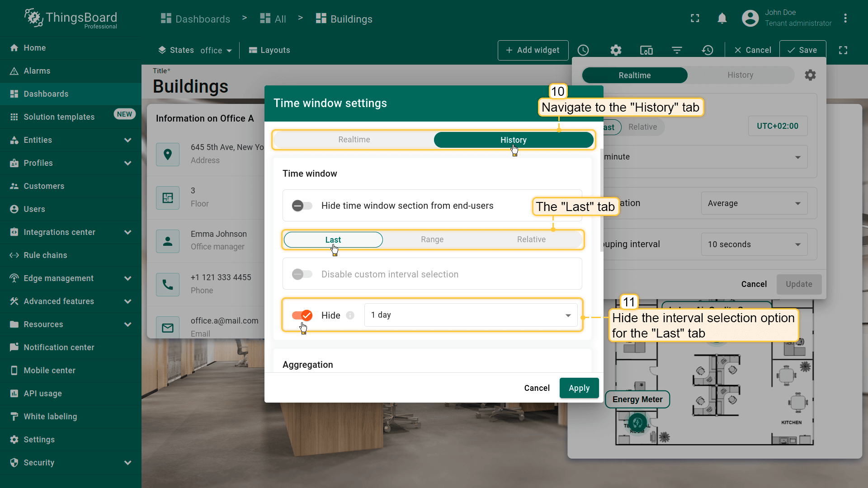This screenshot has height=488, width=868.
Task: Toggle Hide time window section from end-users
Action: (x=302, y=206)
